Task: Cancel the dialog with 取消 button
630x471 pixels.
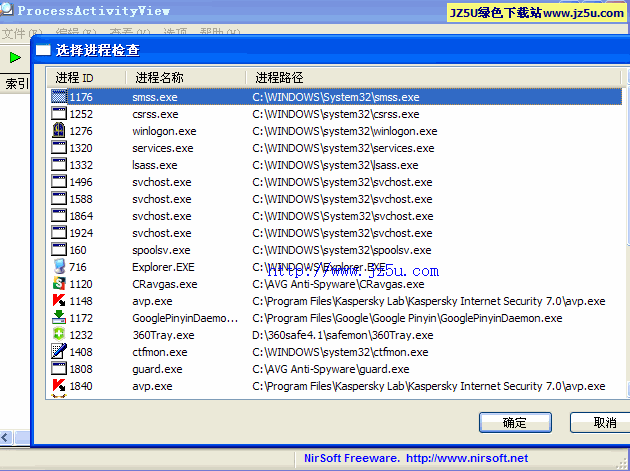Action: [600, 422]
